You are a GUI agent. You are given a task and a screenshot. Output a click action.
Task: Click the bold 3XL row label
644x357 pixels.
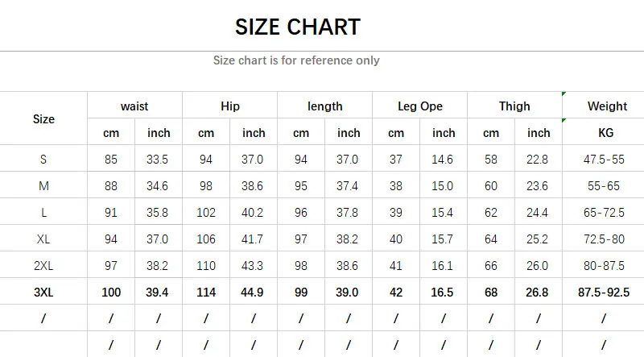pos(43,293)
